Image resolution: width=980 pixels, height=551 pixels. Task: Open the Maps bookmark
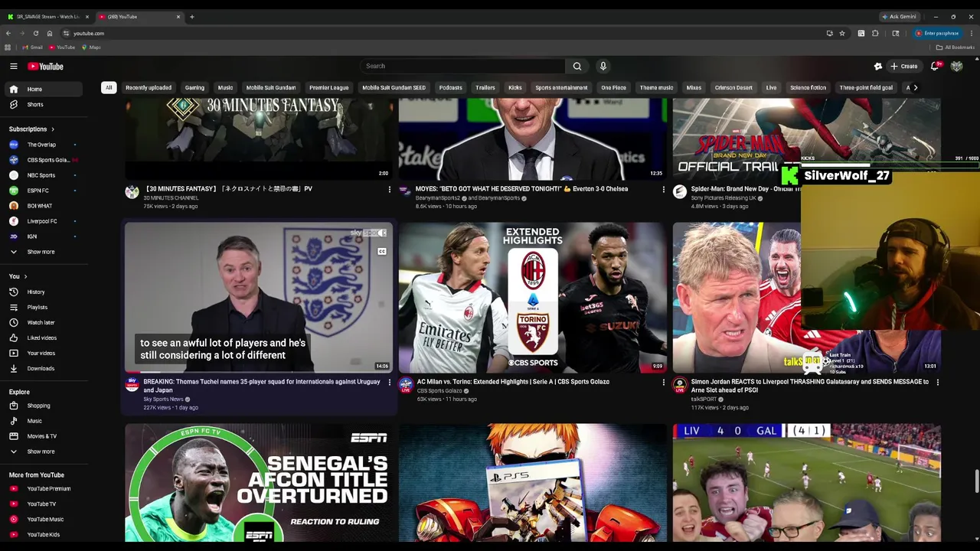91,47
